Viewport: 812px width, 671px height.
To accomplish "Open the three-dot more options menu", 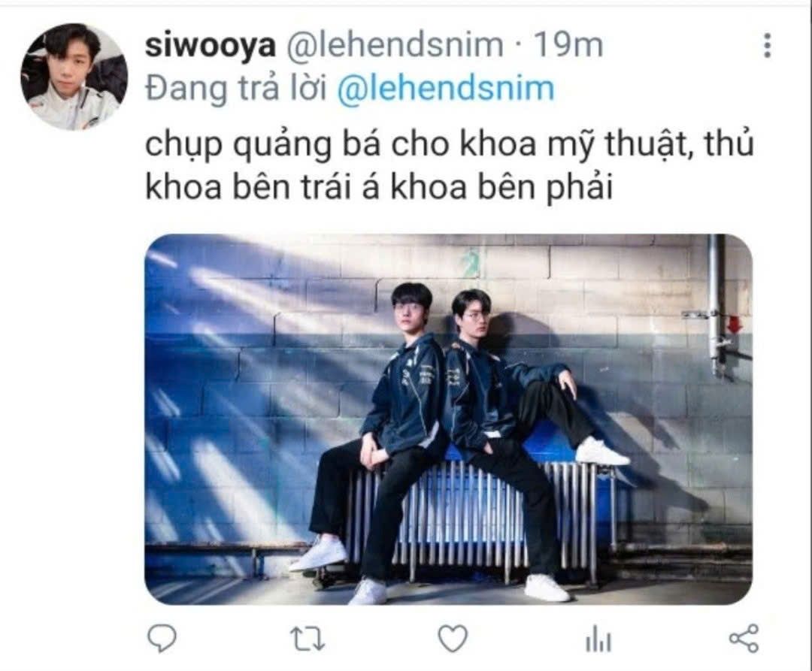I will (x=768, y=46).
